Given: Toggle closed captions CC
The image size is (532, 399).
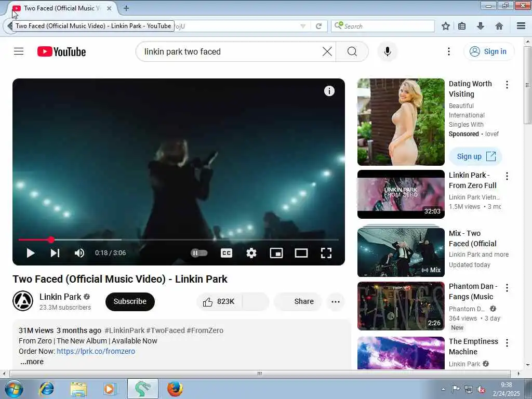Looking at the screenshot, I should (227, 253).
